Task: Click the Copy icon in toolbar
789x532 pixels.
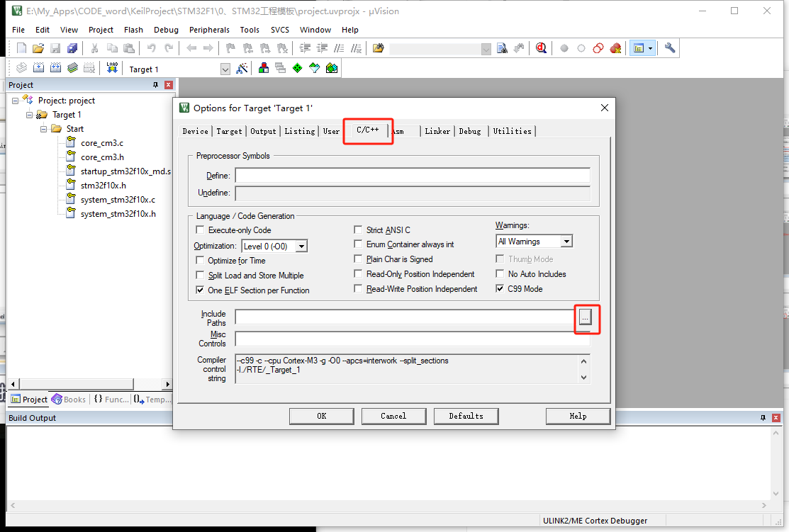Action: click(112, 48)
